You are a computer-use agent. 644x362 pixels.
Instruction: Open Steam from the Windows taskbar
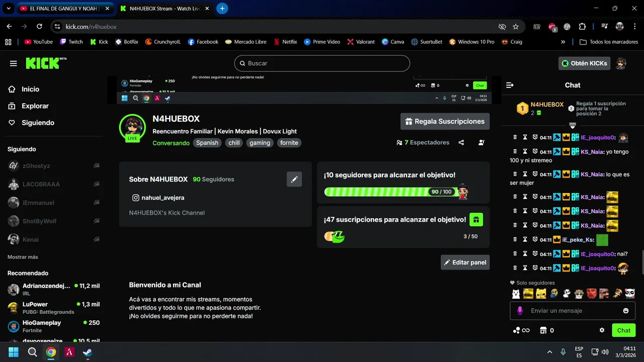click(x=88, y=352)
